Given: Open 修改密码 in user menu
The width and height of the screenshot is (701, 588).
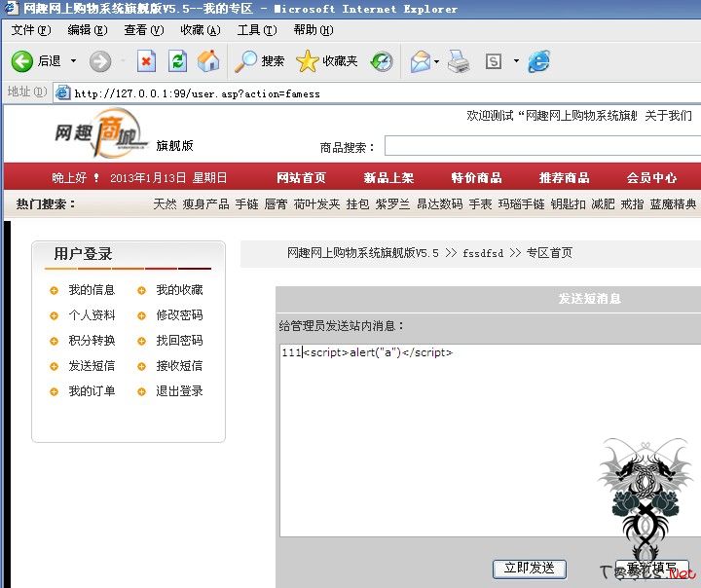Looking at the screenshot, I should point(180,315).
